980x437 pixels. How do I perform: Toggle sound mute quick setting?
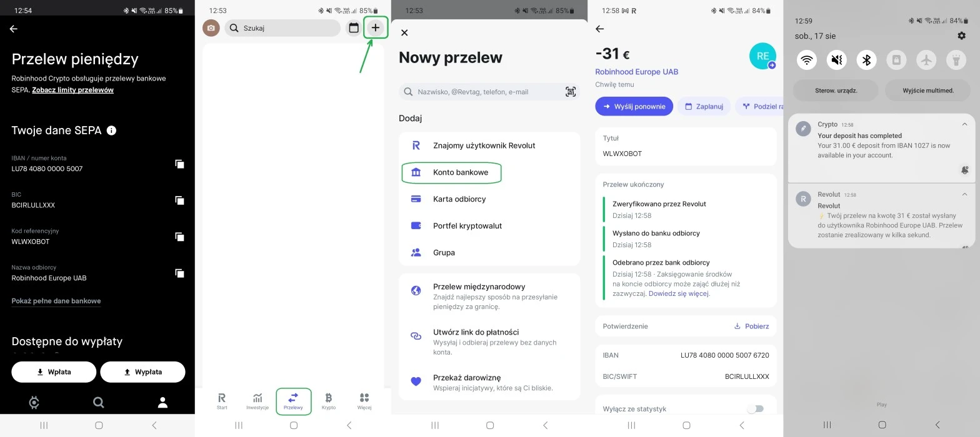pyautogui.click(x=836, y=60)
